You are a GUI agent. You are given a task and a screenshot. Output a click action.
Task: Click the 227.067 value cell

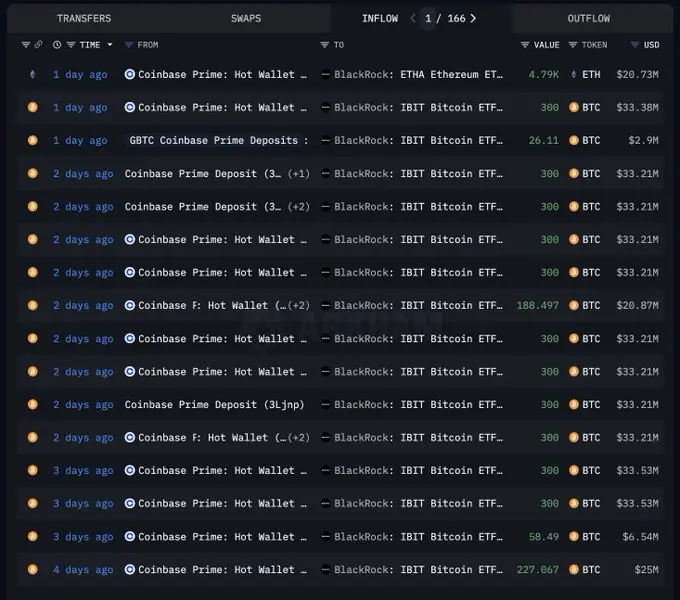(x=538, y=570)
